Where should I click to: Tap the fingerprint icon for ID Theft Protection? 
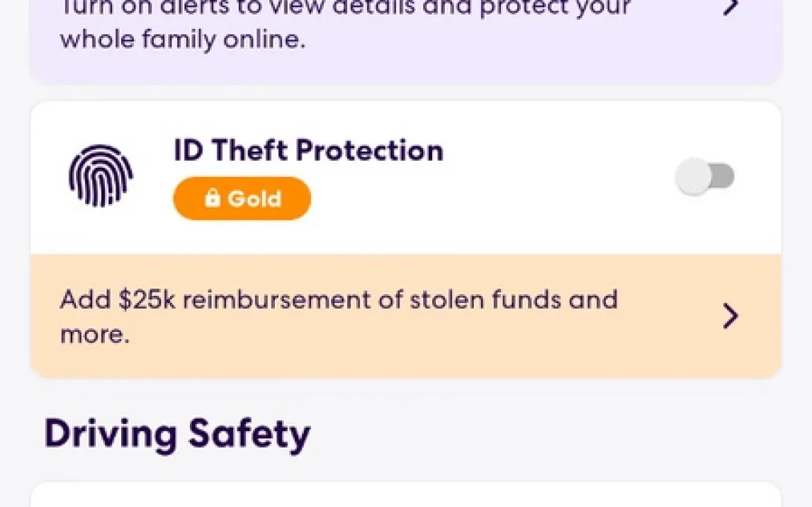pos(101,176)
